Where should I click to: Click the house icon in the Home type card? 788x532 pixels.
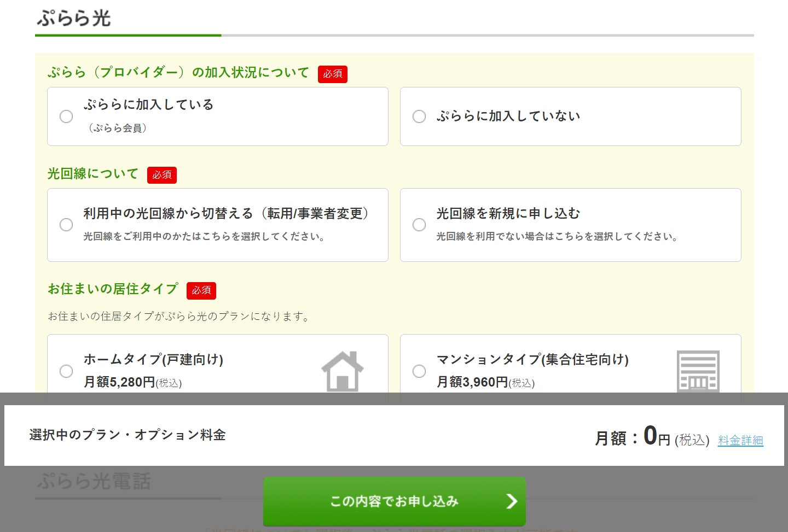pos(343,371)
